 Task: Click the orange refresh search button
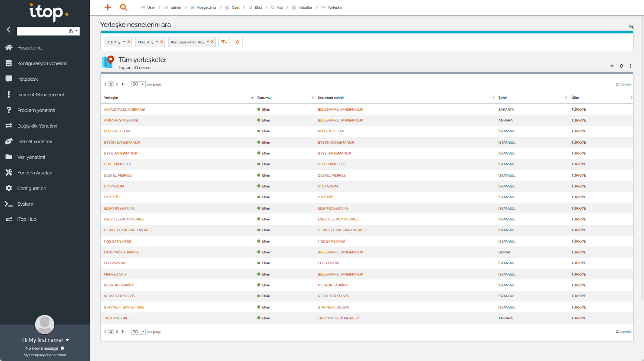237,42
